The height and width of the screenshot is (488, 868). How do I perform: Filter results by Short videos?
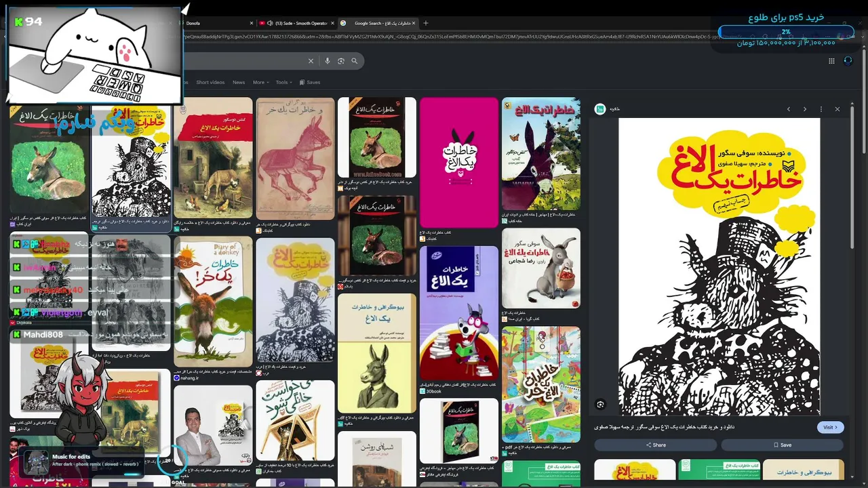[x=210, y=83]
